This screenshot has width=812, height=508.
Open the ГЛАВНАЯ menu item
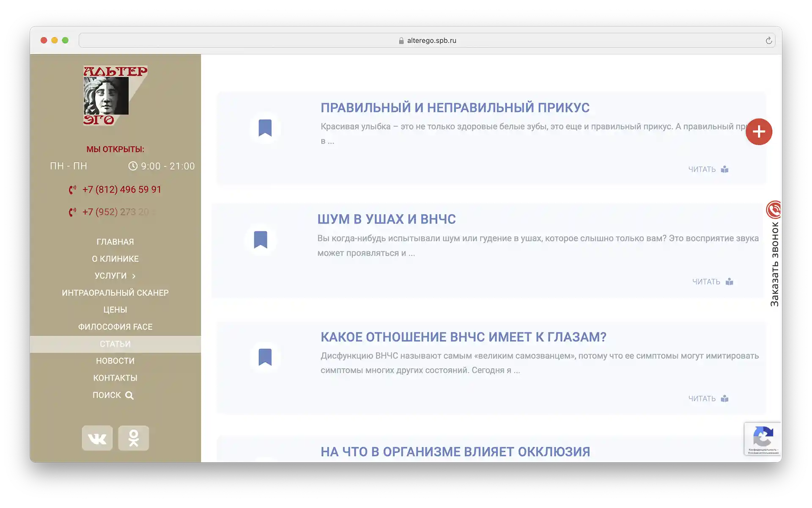[115, 242]
